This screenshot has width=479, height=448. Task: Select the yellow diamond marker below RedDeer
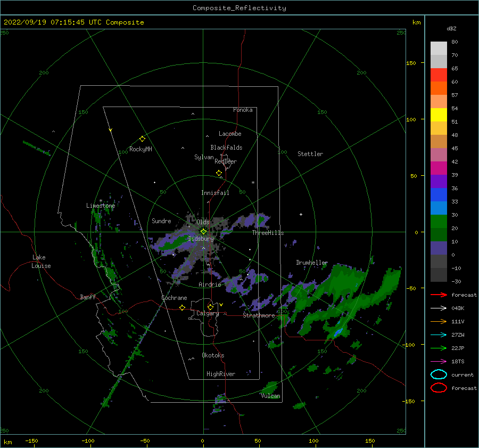click(219, 173)
